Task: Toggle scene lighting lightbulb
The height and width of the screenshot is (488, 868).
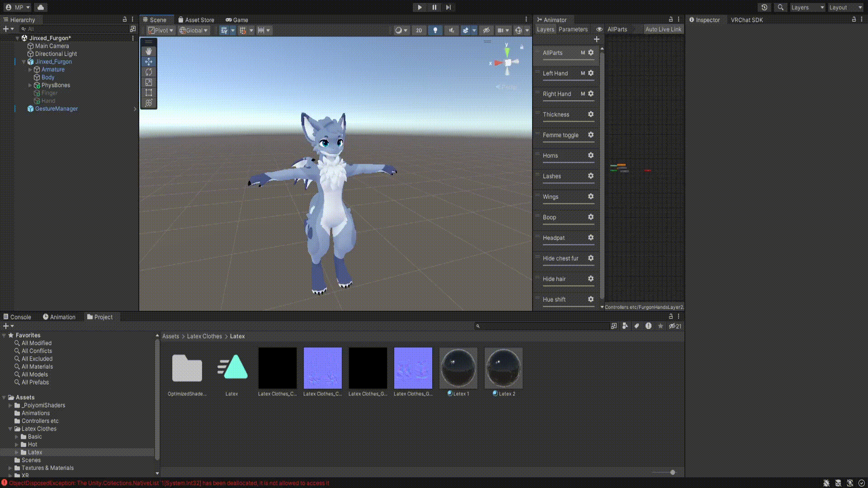Action: 435,30
